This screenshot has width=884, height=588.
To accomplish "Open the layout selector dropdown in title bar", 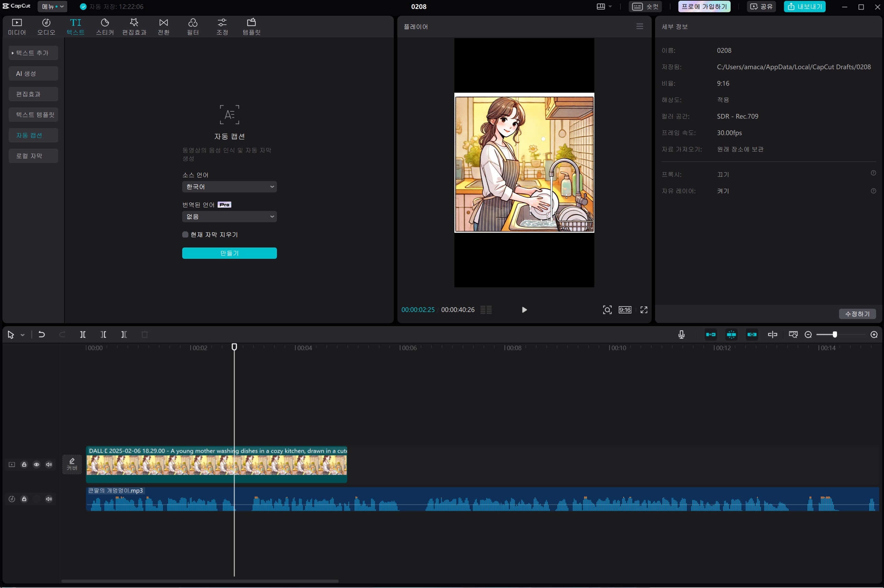I will click(x=604, y=7).
